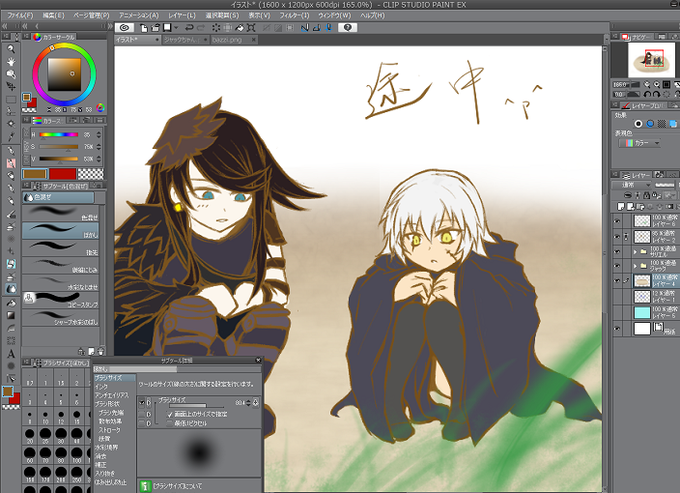This screenshot has height=493, width=680.
Task: Select the ぼかし blur subtool
Action: [60, 230]
